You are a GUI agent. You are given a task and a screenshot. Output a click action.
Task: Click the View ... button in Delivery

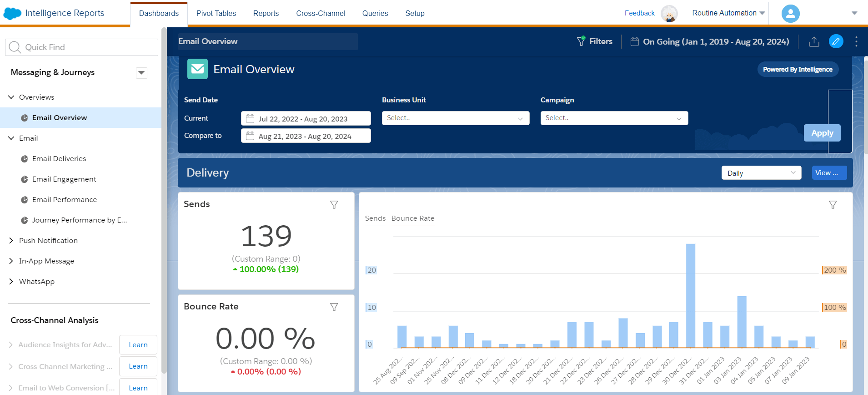829,173
